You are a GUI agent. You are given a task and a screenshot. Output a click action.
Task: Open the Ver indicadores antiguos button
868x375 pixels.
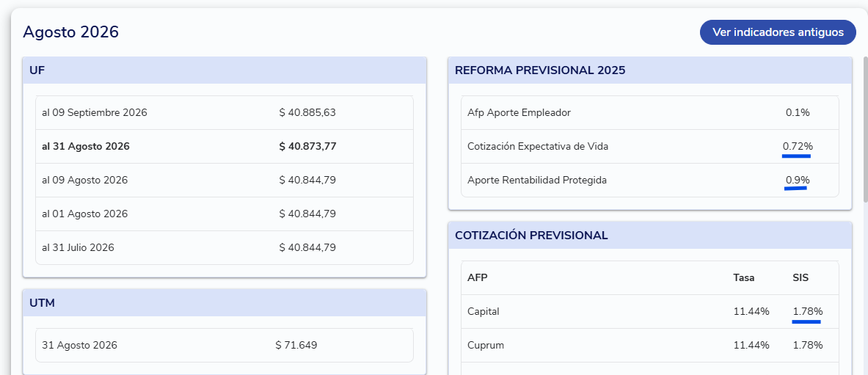pos(778,32)
